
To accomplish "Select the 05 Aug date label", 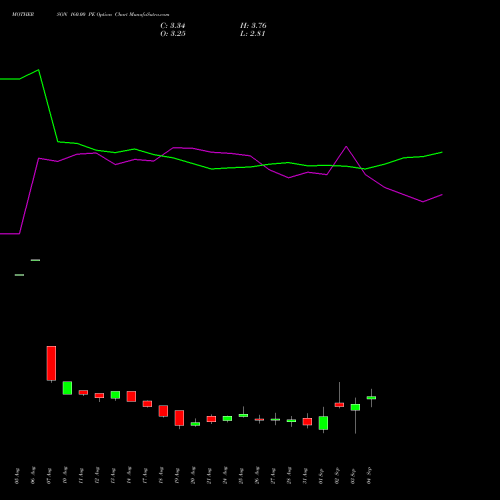I will [17, 476].
